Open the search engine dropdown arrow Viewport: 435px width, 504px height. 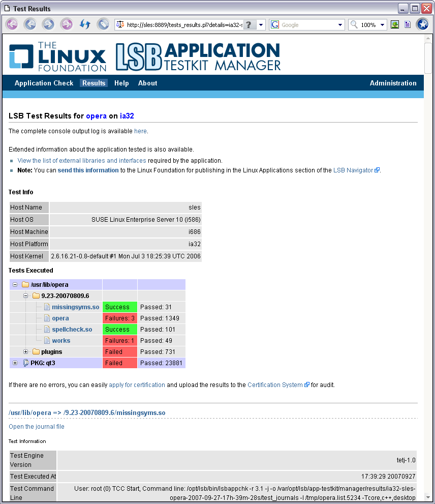coord(340,25)
